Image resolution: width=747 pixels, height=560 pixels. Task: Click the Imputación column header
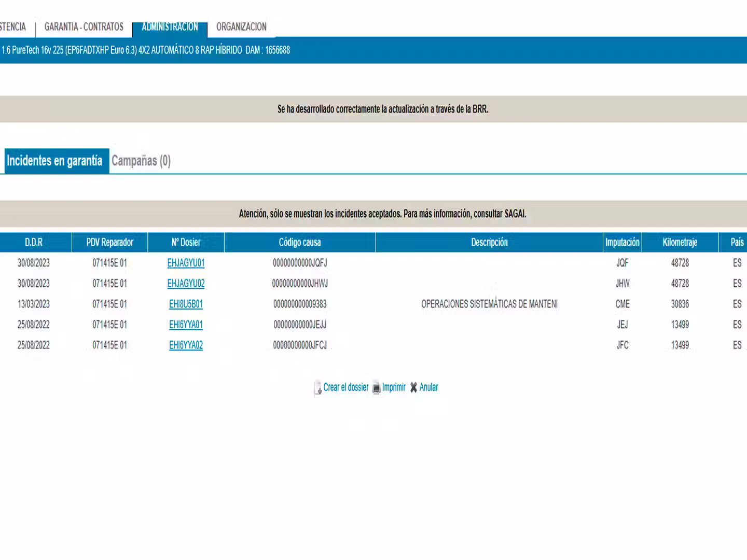pos(622,242)
